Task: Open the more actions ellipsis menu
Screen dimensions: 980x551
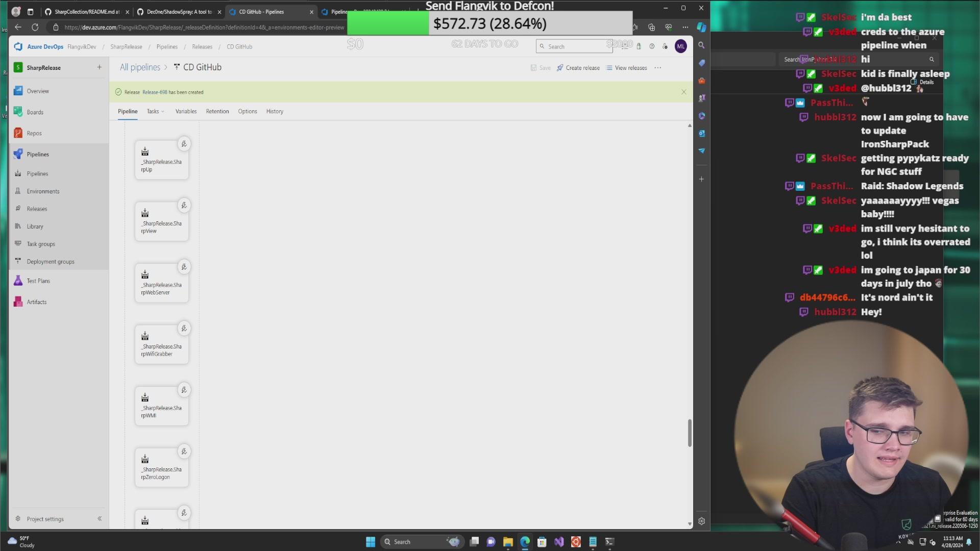Action: coord(657,68)
